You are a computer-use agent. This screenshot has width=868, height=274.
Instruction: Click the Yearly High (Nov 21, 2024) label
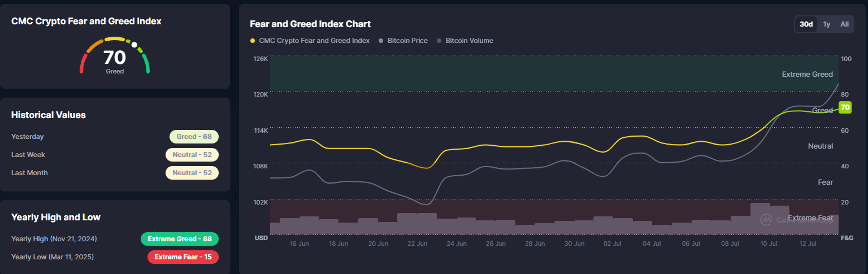pos(54,239)
